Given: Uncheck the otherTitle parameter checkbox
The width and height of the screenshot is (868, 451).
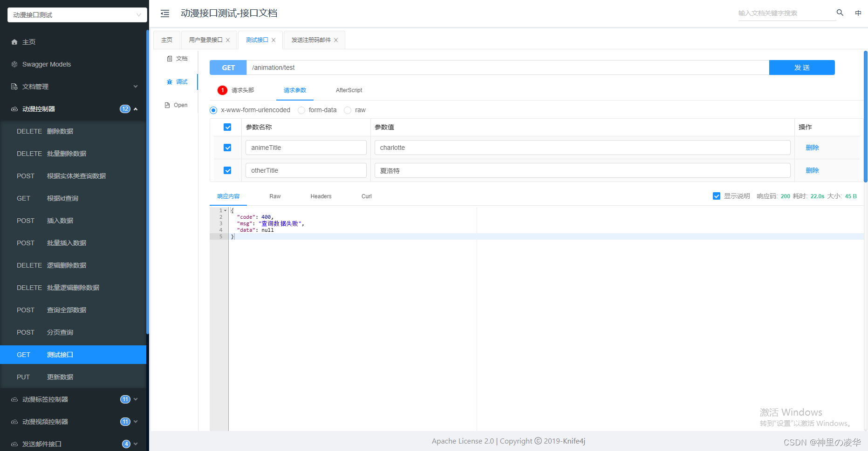Looking at the screenshot, I should click(x=227, y=170).
